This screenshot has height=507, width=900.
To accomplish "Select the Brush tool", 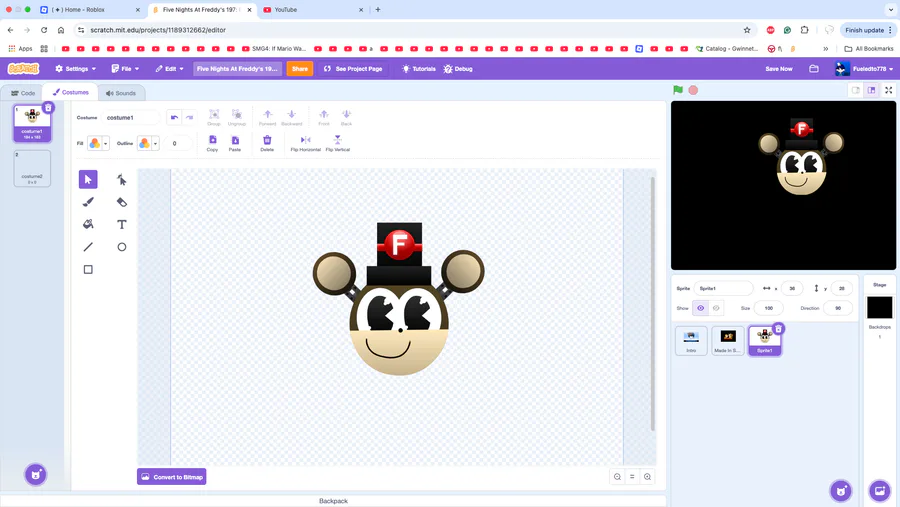I will (88, 202).
